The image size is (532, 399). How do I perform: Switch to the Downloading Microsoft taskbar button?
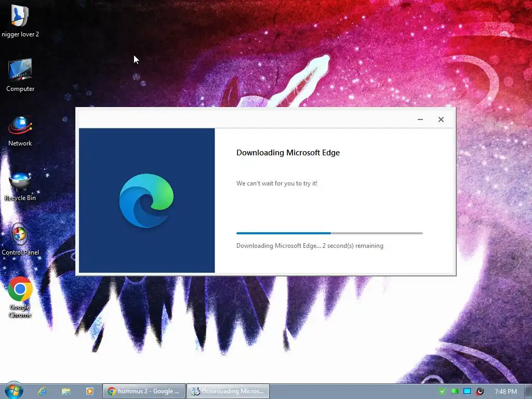click(228, 391)
